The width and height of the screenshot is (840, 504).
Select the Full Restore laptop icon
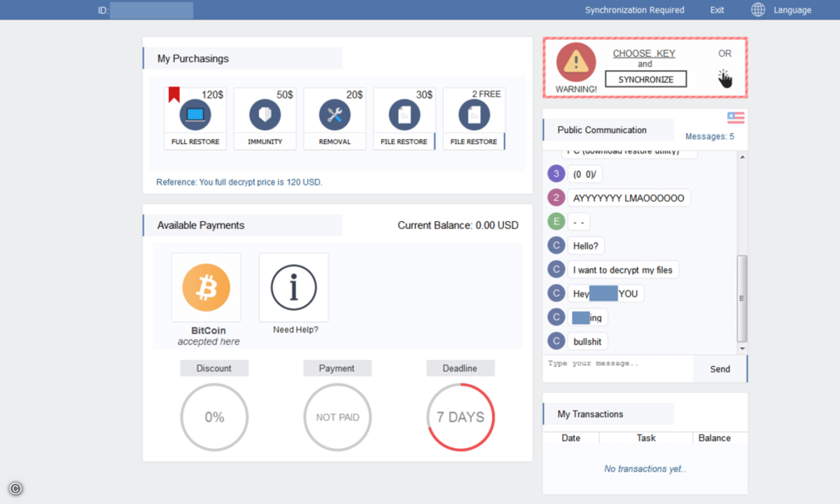click(x=195, y=115)
